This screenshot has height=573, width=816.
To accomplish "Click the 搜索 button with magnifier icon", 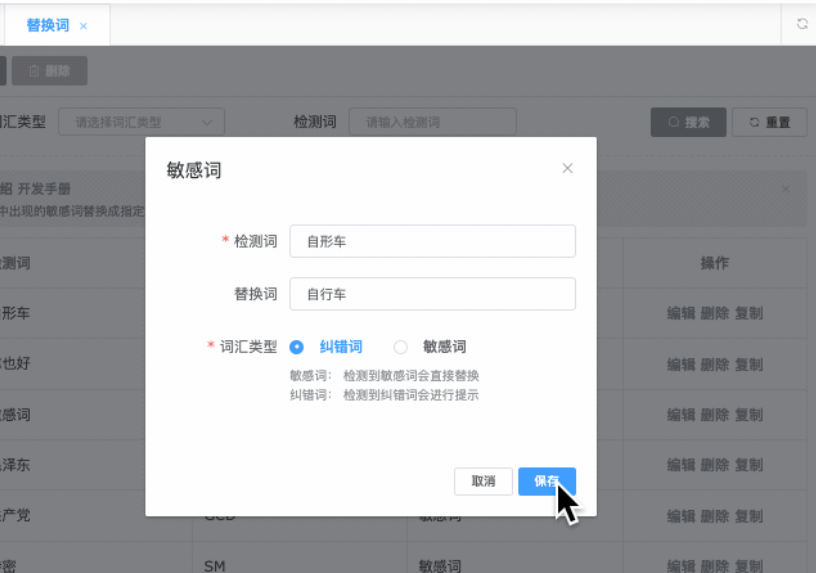I will coord(688,122).
